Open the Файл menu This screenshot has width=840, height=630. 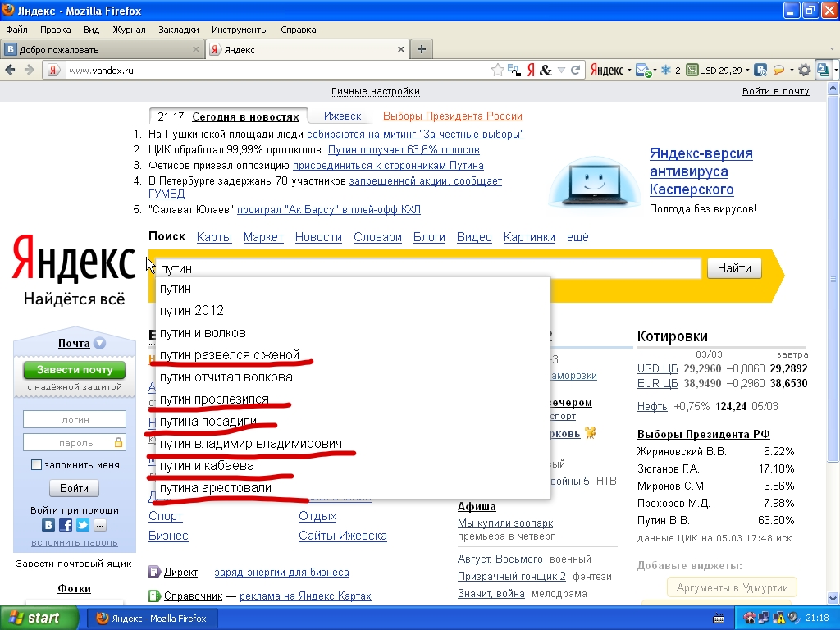[x=17, y=30]
